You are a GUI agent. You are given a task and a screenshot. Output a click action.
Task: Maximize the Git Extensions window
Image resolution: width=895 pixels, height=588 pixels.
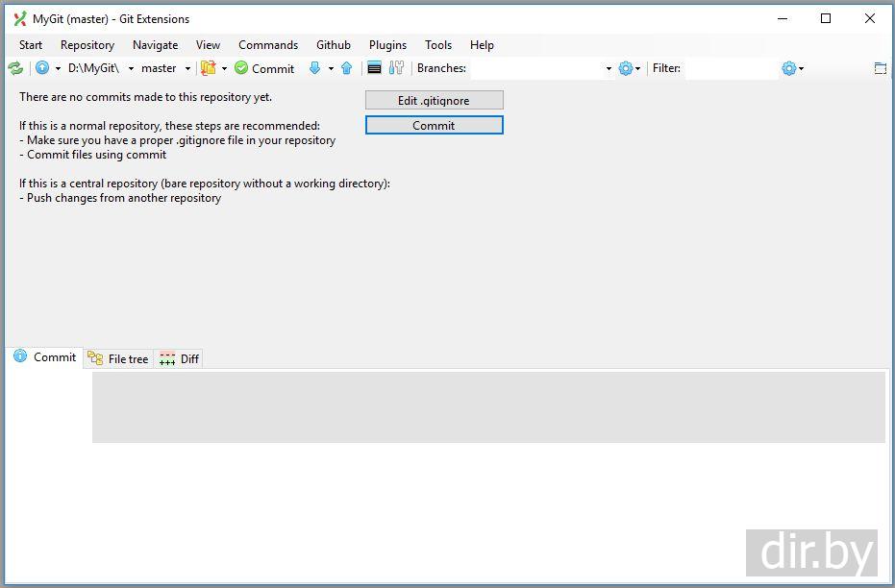pos(826,19)
